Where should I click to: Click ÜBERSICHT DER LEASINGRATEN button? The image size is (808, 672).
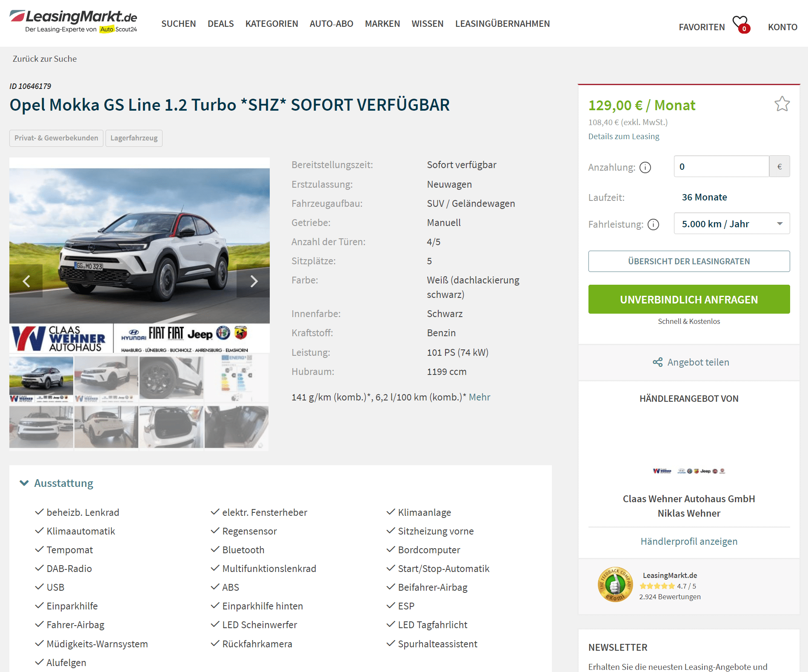(x=689, y=261)
